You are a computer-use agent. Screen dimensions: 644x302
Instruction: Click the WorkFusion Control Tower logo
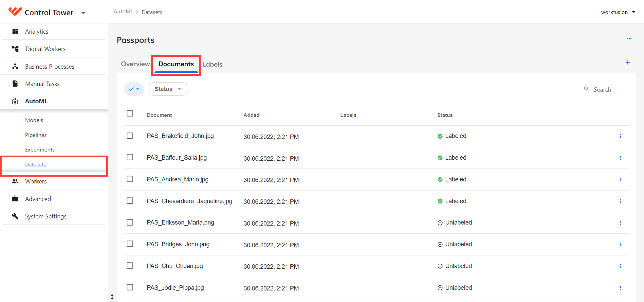15,12
